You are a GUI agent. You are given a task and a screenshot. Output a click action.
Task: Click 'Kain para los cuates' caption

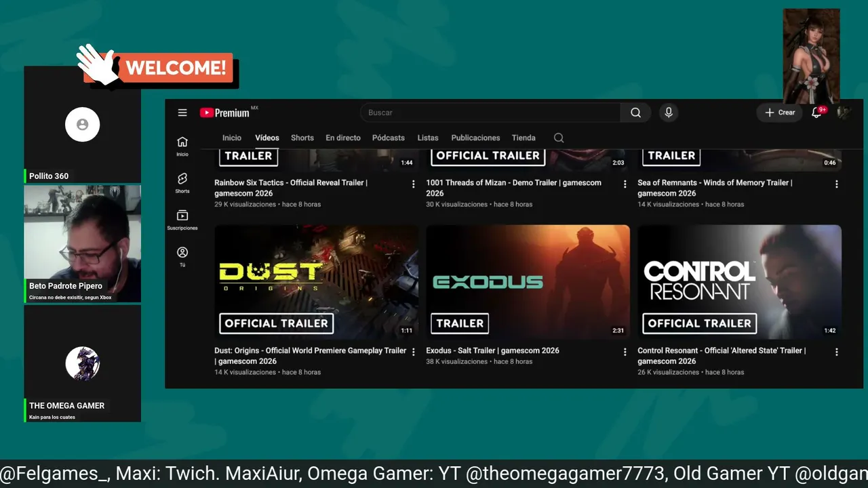pyautogui.click(x=52, y=418)
